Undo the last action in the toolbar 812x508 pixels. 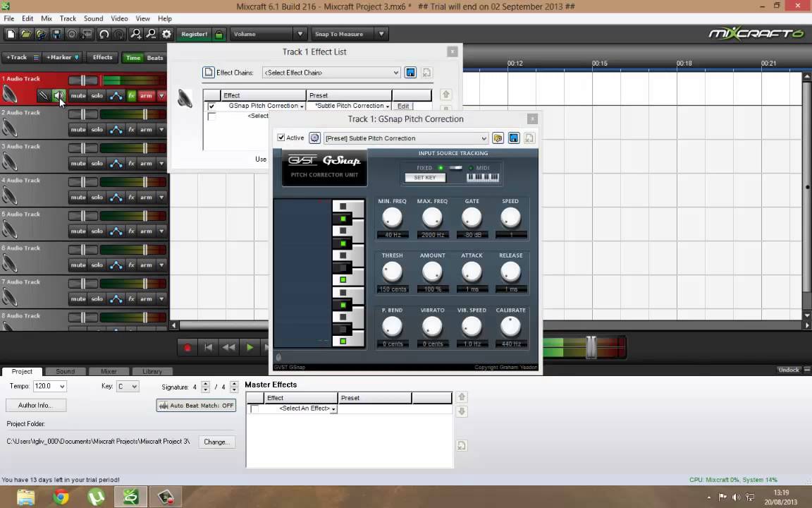104,34
